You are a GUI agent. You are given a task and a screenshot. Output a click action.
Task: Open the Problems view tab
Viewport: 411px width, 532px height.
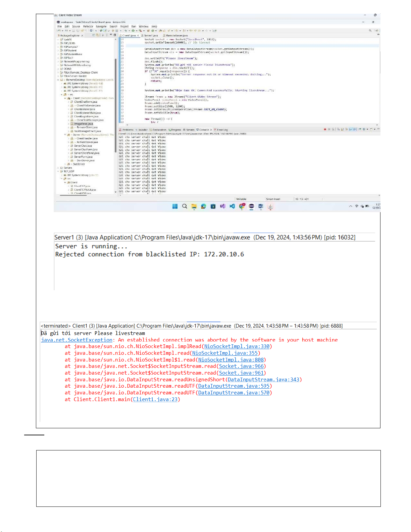[127, 130]
